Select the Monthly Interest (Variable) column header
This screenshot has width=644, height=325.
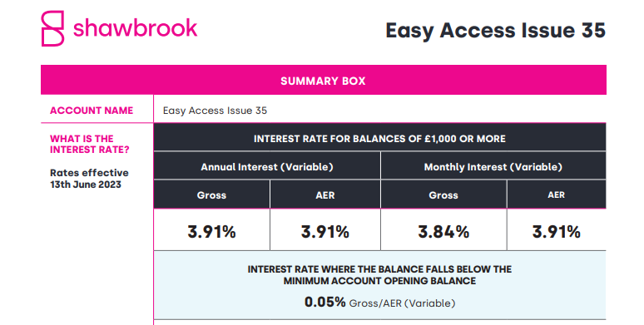[493, 167]
